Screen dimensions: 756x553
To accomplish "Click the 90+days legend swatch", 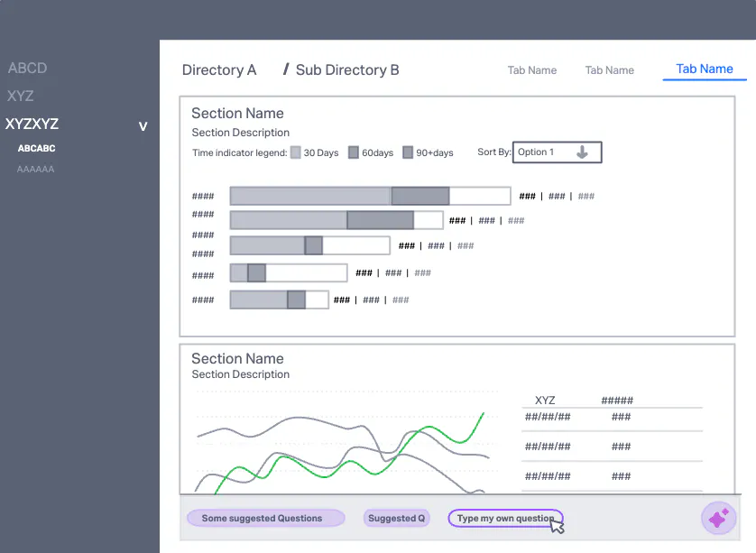I will (x=408, y=152).
